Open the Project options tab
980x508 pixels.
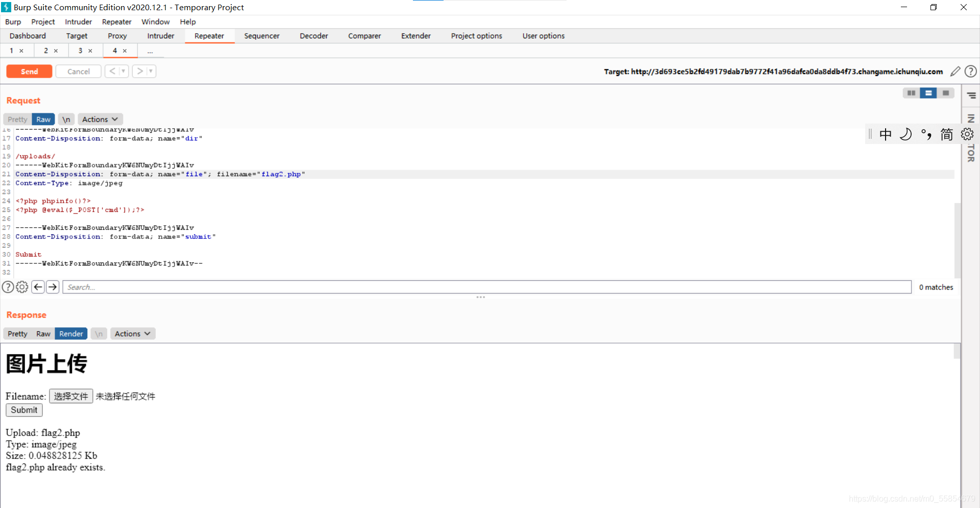point(477,36)
